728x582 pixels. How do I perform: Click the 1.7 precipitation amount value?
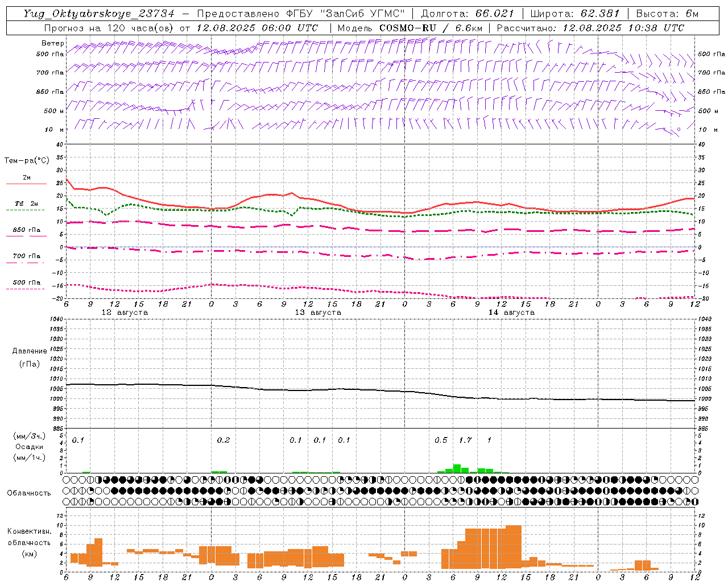point(465,440)
